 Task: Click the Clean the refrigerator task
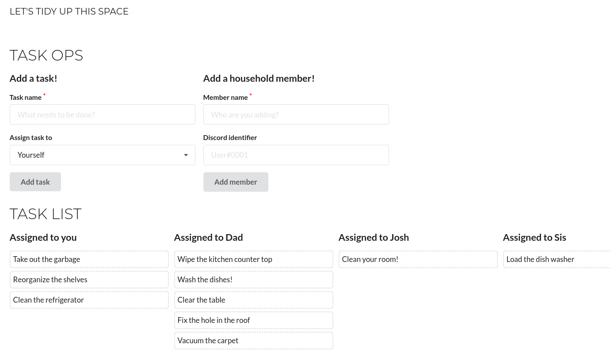(x=89, y=300)
